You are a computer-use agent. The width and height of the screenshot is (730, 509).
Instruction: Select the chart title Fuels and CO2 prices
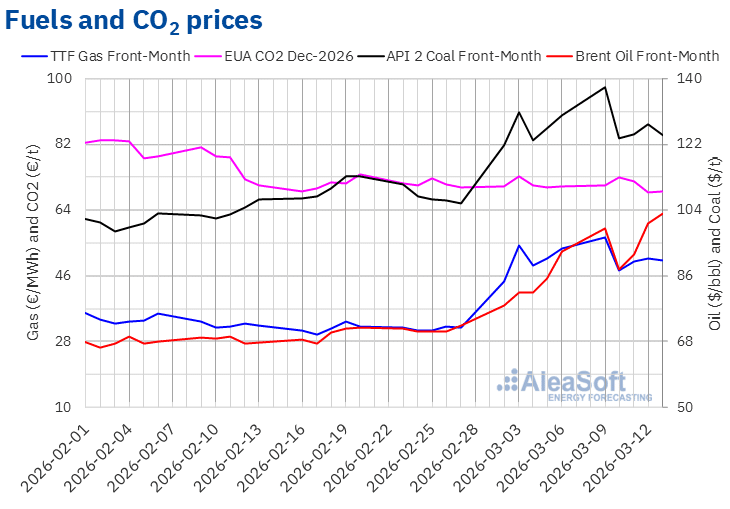[136, 19]
